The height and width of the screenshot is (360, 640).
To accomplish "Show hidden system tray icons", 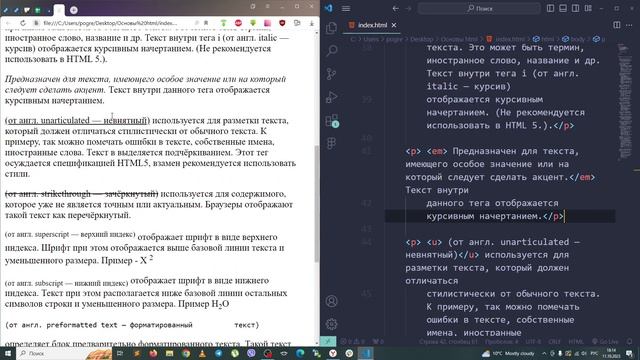I will 544,353.
